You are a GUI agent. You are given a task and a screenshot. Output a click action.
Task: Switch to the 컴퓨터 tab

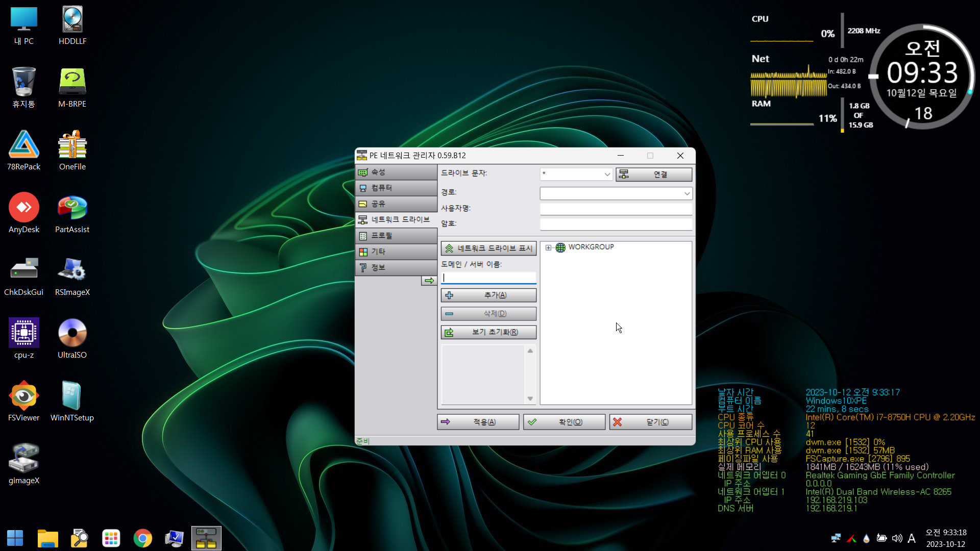[396, 188]
